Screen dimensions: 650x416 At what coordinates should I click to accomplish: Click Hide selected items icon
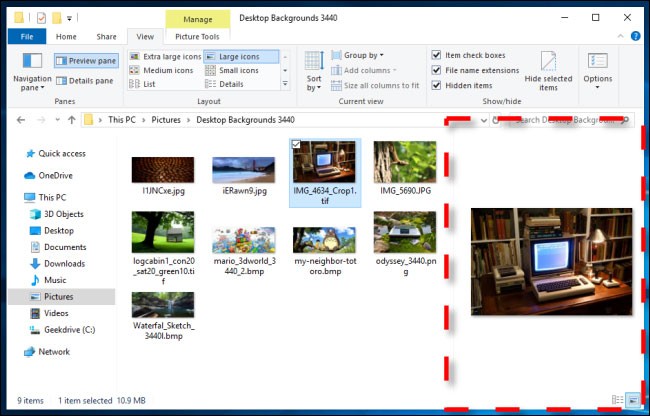click(548, 70)
